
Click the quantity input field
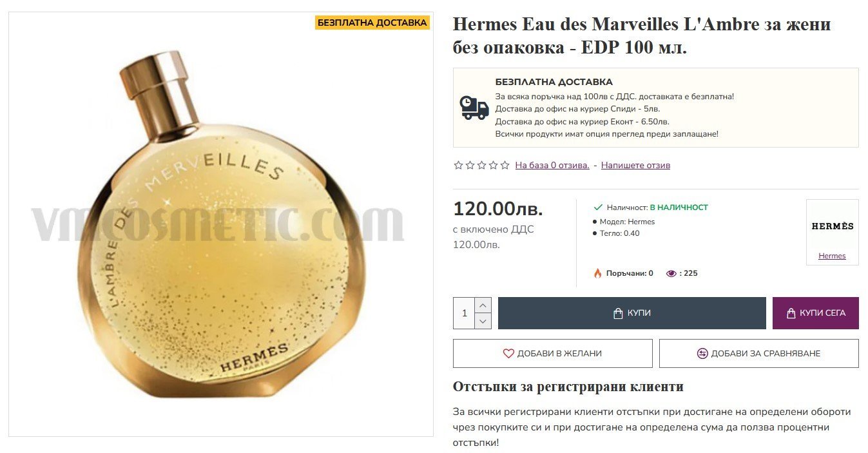click(x=464, y=313)
